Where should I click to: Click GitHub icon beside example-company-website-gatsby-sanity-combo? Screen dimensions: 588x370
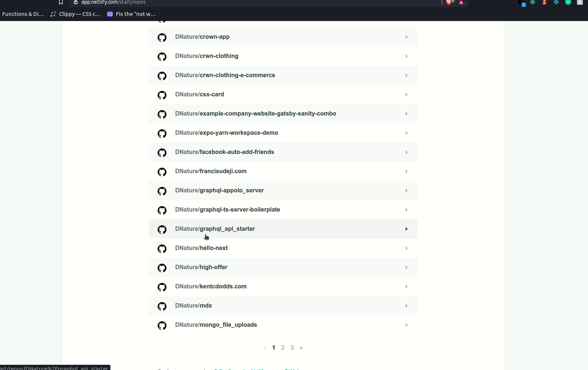[162, 114]
